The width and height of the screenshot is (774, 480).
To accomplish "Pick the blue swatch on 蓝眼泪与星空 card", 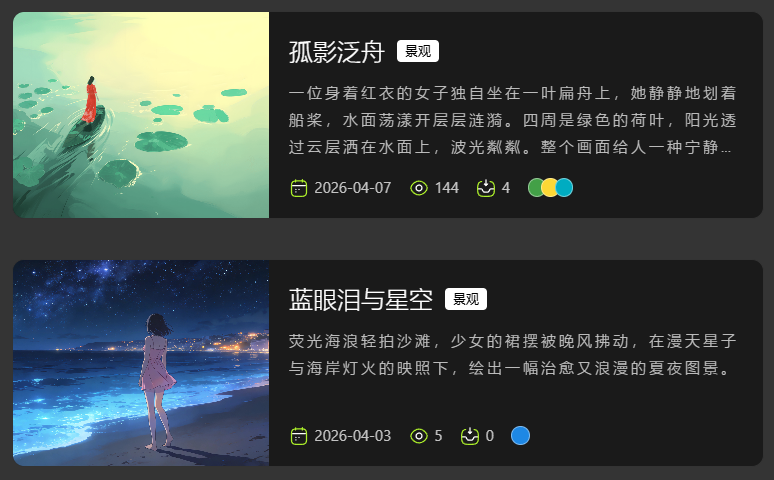I will (520, 436).
